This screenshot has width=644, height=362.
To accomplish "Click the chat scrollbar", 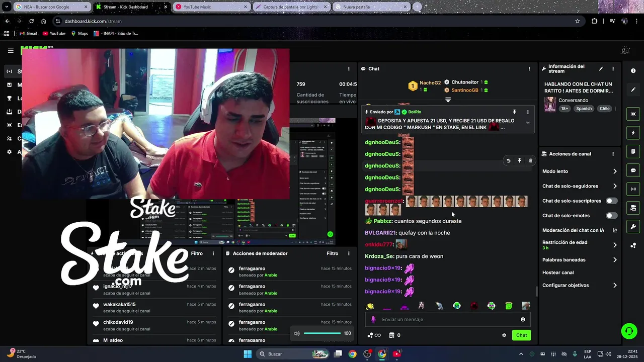I will (537, 291).
